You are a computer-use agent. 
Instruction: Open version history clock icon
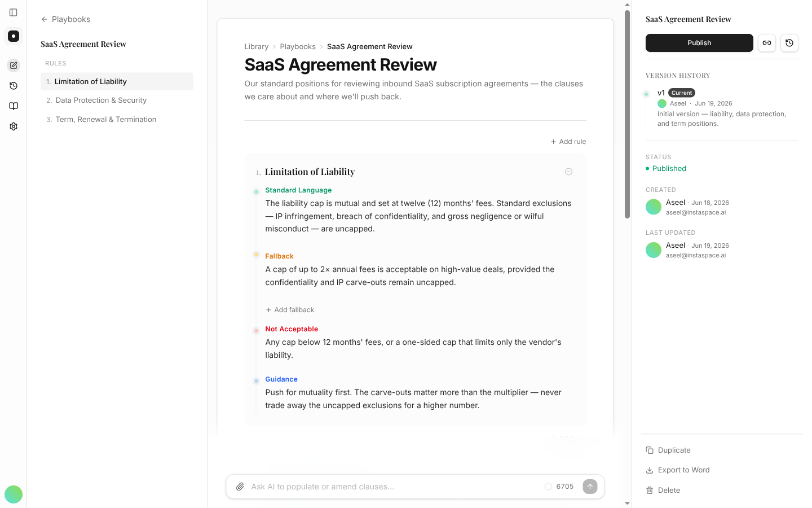pyautogui.click(x=789, y=43)
